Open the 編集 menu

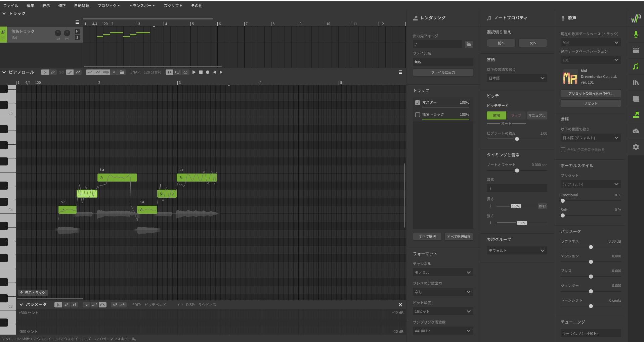(x=30, y=6)
